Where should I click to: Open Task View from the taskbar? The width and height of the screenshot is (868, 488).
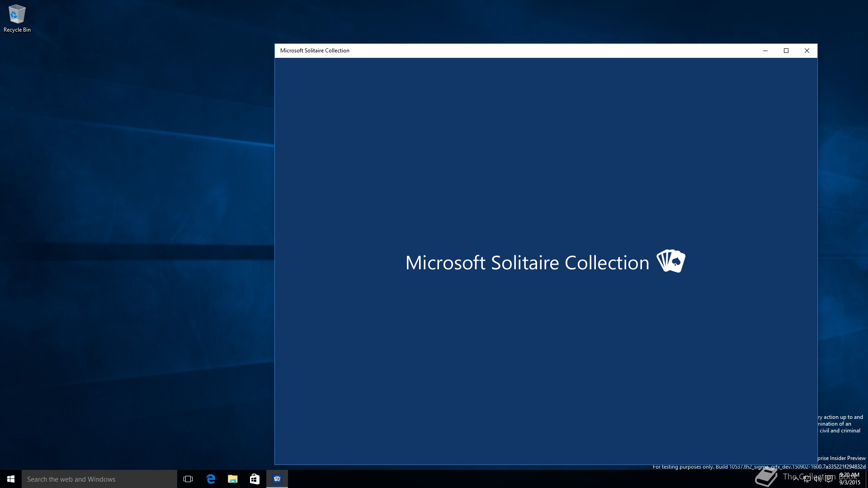188,479
